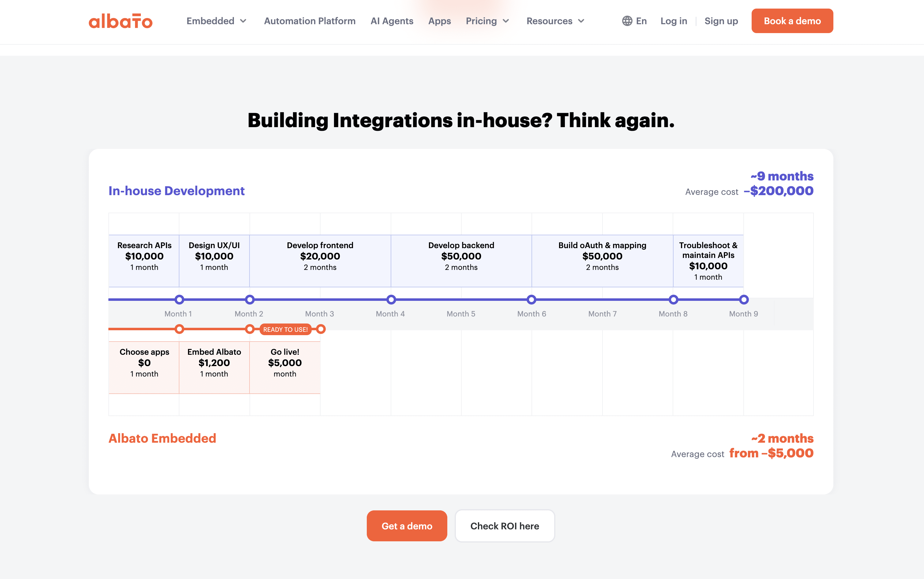Click the ~9 months label
This screenshot has height=579, width=924.
click(x=782, y=176)
